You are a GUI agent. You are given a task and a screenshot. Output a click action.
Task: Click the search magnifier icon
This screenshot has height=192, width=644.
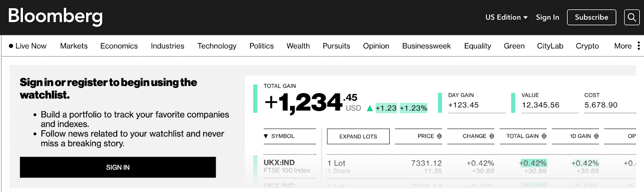[632, 17]
